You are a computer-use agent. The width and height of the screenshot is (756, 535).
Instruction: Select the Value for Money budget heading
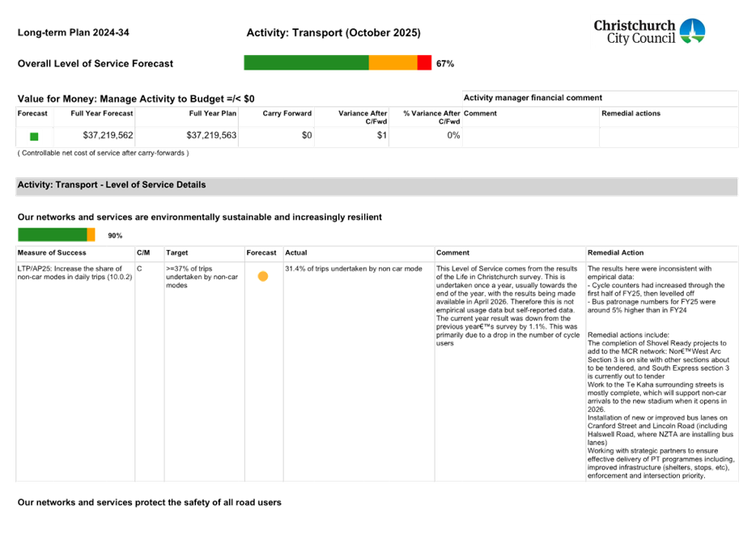[x=136, y=99]
